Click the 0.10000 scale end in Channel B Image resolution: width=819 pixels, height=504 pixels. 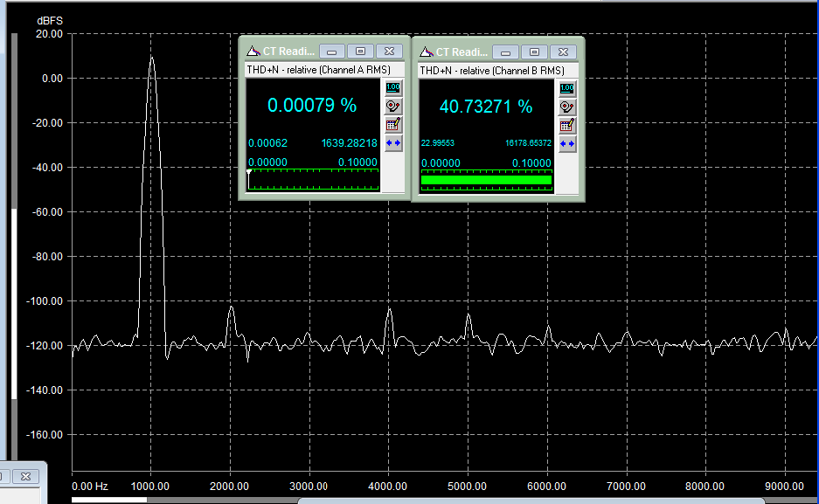(x=531, y=163)
